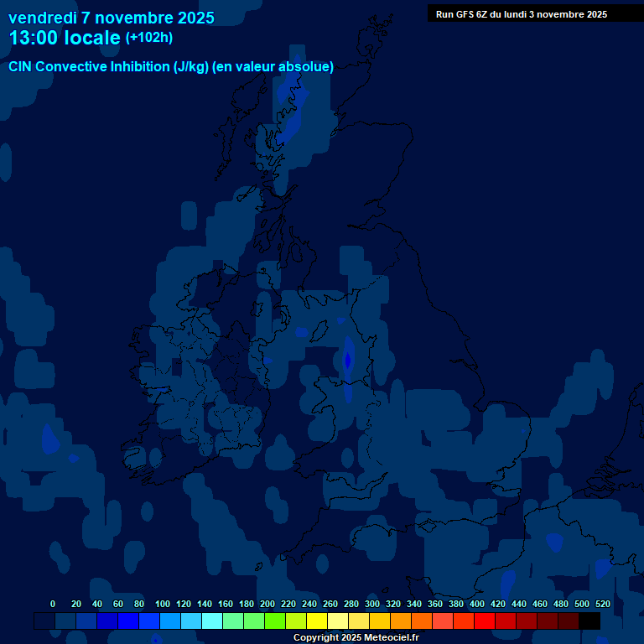Click the legend value label 0
Screen dimensions: 644x644
click(x=53, y=604)
